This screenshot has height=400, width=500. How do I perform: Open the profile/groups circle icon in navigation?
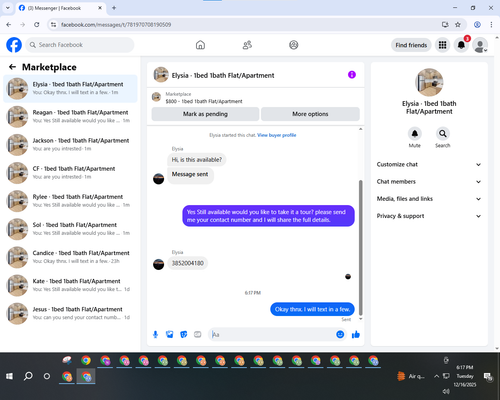pos(294,45)
